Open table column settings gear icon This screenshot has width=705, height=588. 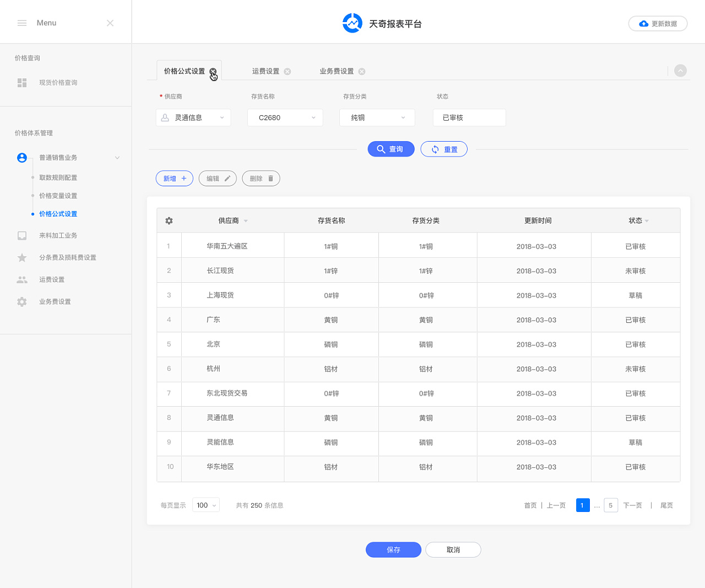click(169, 221)
